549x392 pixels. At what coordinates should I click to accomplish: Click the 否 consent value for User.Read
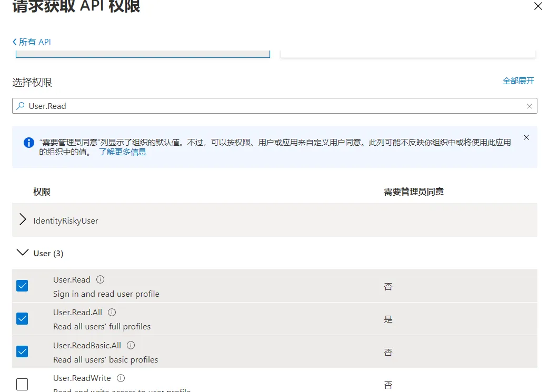coord(388,287)
